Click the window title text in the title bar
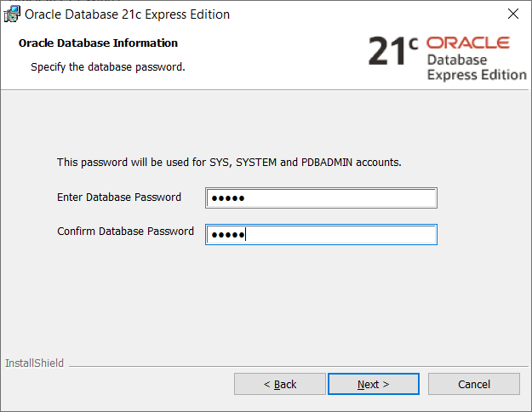The height and width of the screenshot is (412, 532). click(x=128, y=14)
